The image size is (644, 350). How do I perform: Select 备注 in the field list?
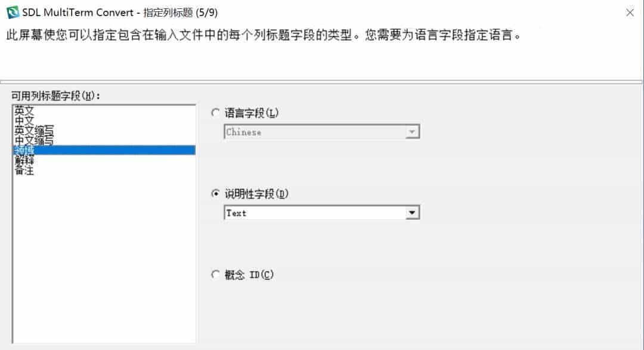tap(24, 170)
